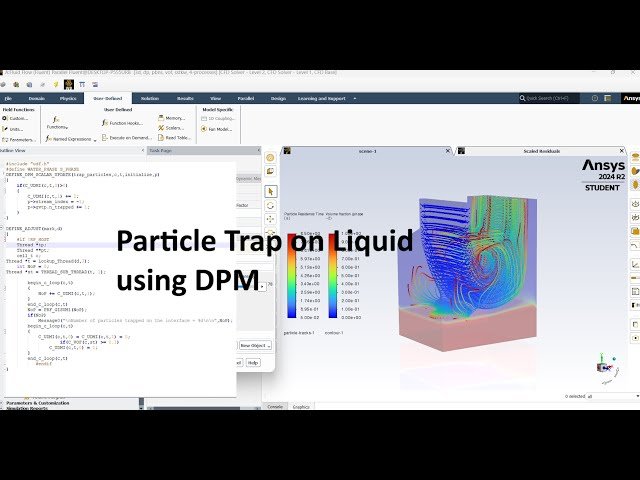Viewport: 640px width, 480px height.
Task: Switch to the bottom Graphics tab
Action: pos(301,407)
